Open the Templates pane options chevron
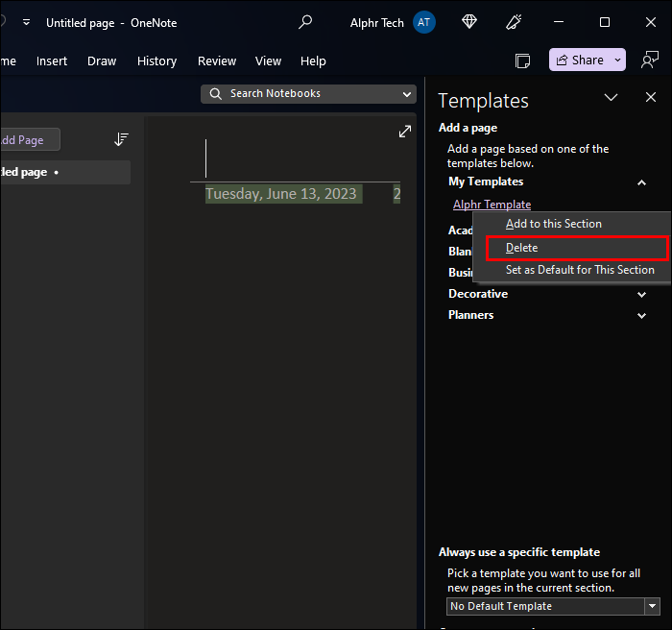This screenshot has height=630, width=672. (610, 98)
